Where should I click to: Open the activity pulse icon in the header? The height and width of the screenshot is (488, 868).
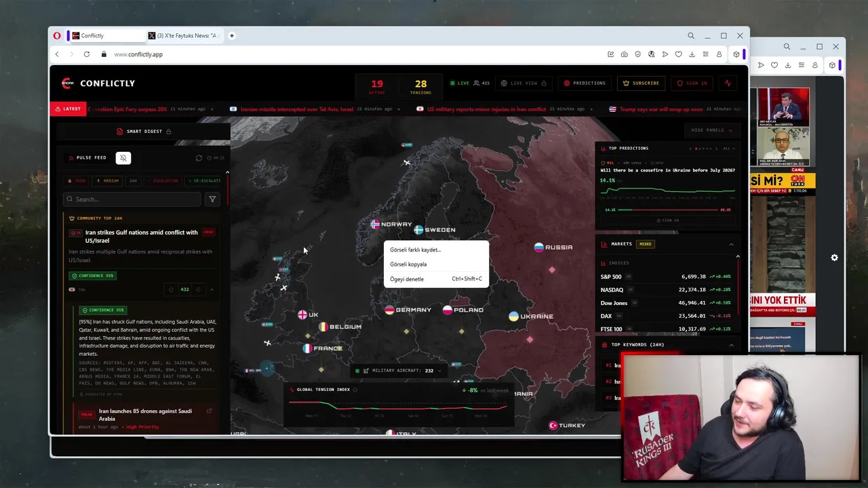(x=728, y=83)
